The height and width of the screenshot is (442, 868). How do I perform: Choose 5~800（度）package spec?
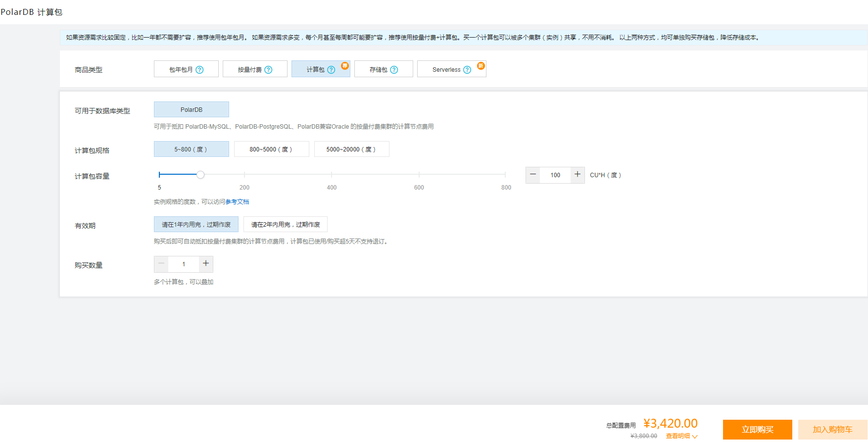point(192,149)
